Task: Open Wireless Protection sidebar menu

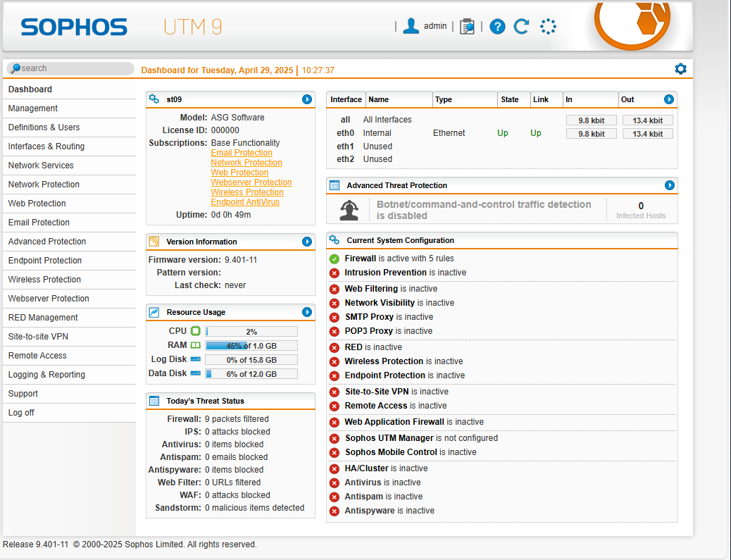Action: click(x=70, y=280)
